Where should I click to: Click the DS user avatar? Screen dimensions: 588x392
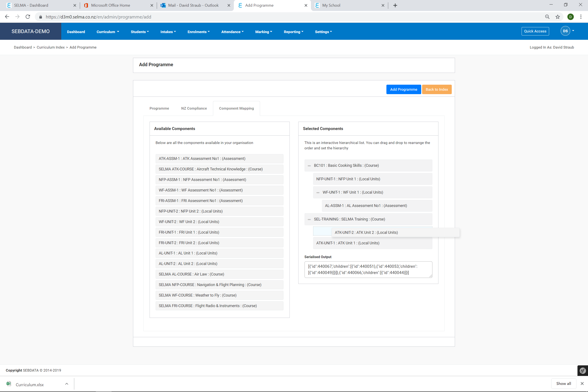tap(565, 31)
